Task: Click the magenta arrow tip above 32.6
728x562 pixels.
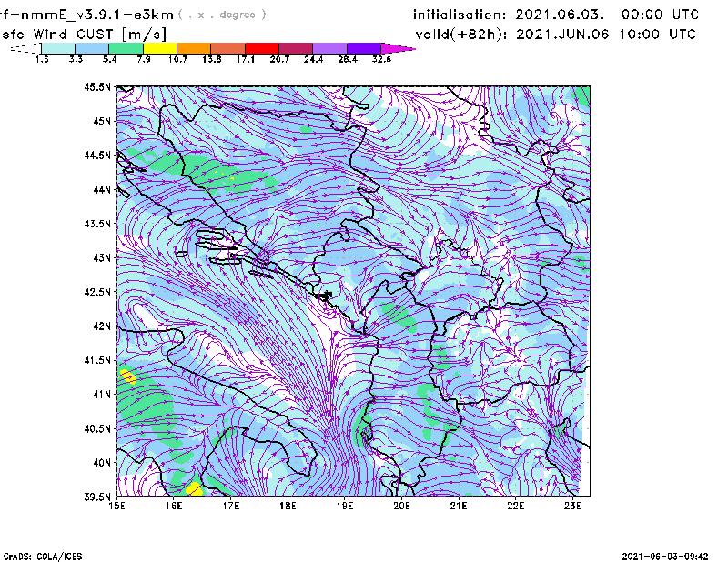Action: coord(398,48)
